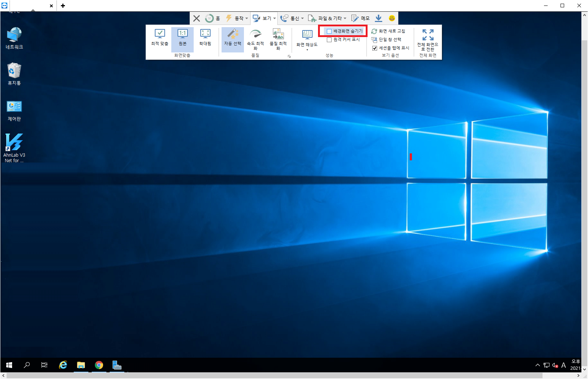Image resolution: width=588 pixels, height=379 pixels.
Task: Close the remote session with the X icon
Action: point(197,18)
